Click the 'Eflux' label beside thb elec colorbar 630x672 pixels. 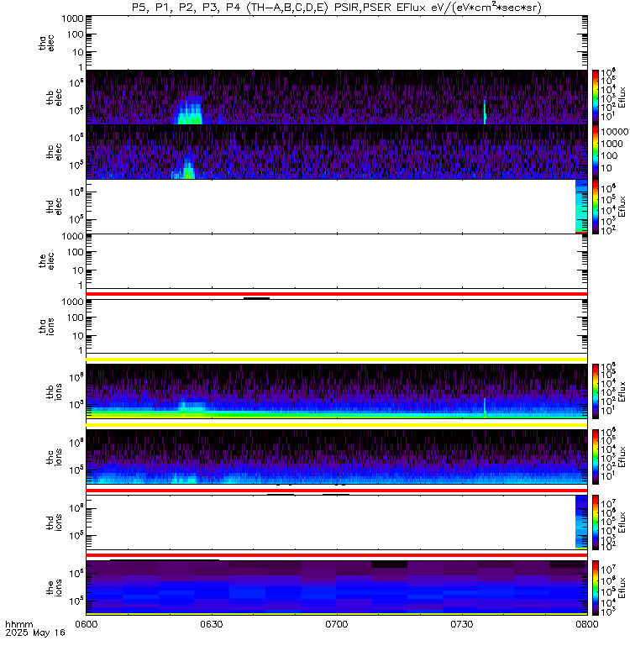[x=622, y=97]
